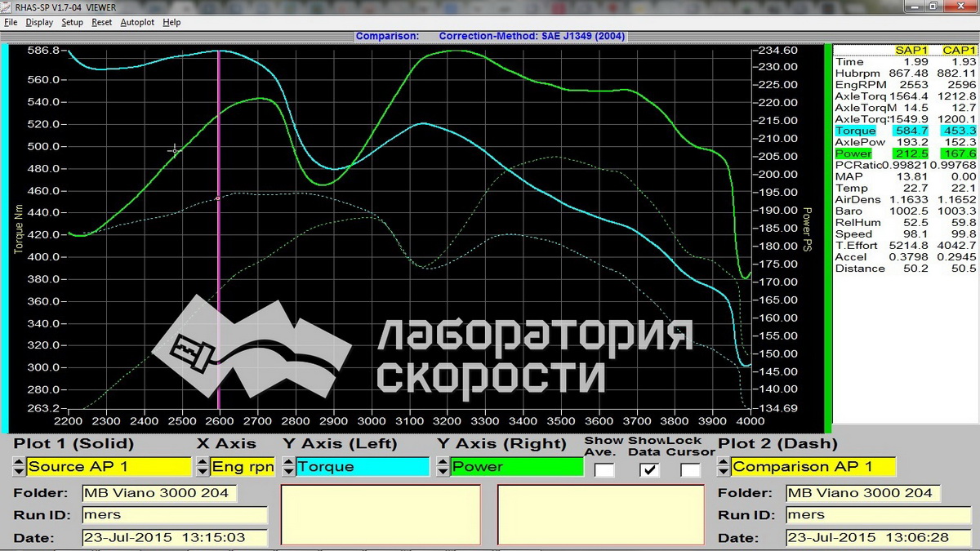Click the Speed row in data table
980x551 pixels.
906,233
